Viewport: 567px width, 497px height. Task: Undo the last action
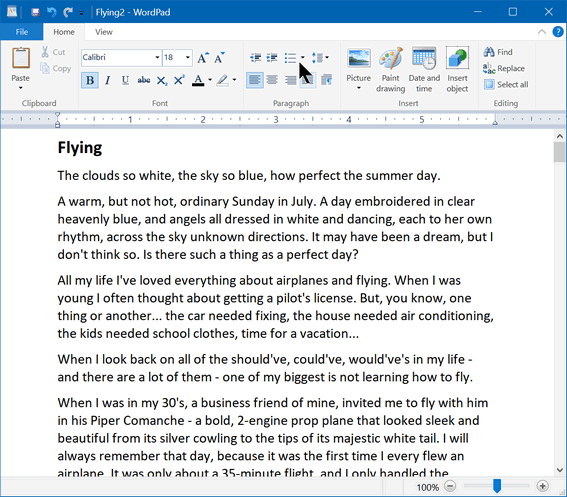tap(51, 12)
